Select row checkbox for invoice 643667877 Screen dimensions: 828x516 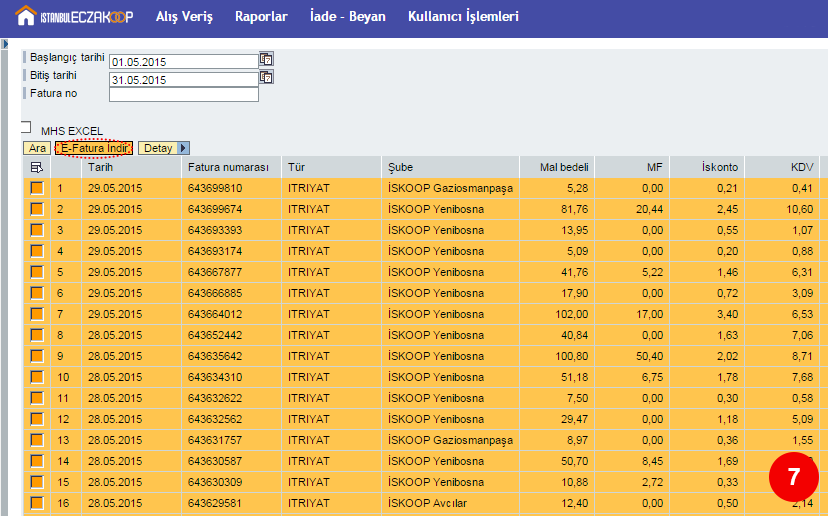click(37, 272)
